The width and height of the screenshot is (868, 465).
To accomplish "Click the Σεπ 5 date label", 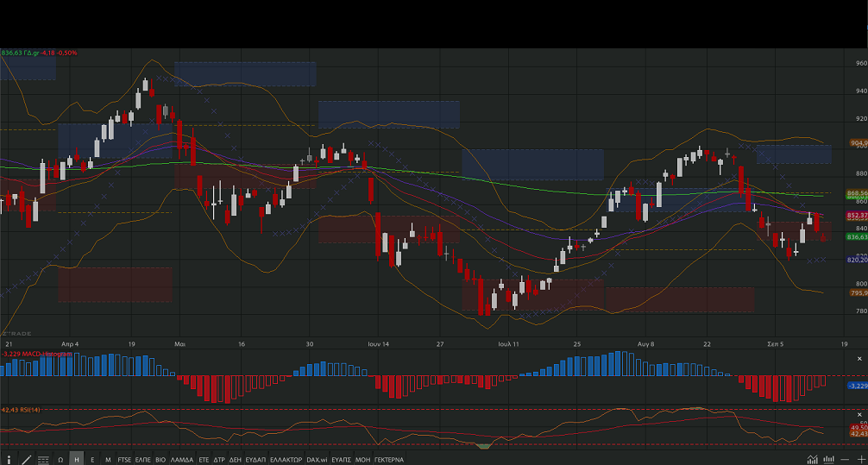I will (x=775, y=343).
